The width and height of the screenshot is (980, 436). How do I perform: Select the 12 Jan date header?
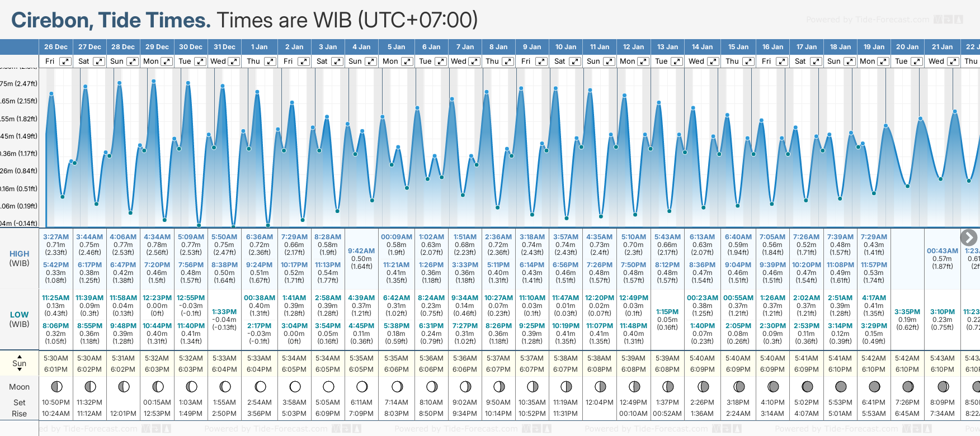point(634,47)
